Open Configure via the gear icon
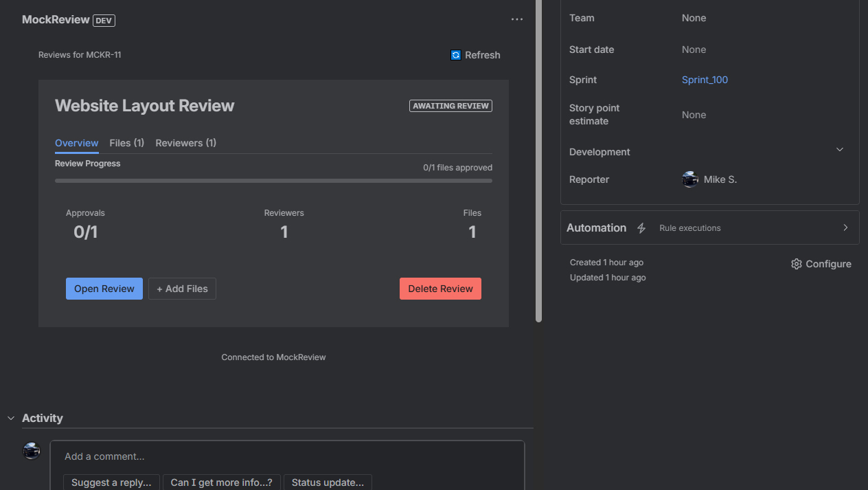 pyautogui.click(x=796, y=263)
